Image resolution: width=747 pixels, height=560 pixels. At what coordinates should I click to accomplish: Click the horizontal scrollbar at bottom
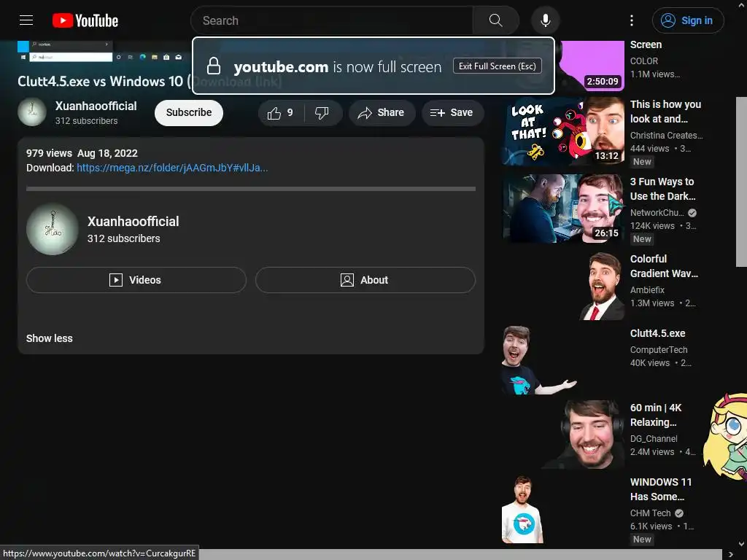pos(462,555)
